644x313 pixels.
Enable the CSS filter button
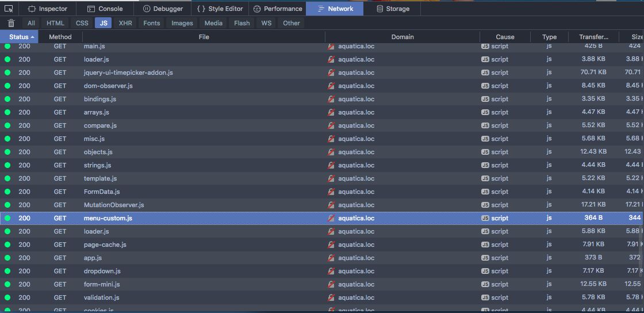[82, 23]
